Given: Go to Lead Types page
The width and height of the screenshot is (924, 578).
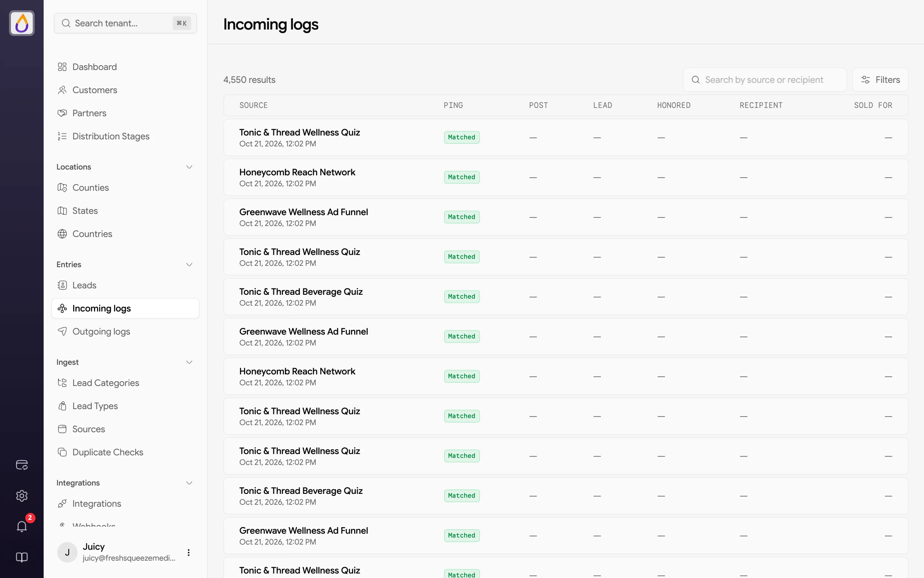Looking at the screenshot, I should (95, 406).
